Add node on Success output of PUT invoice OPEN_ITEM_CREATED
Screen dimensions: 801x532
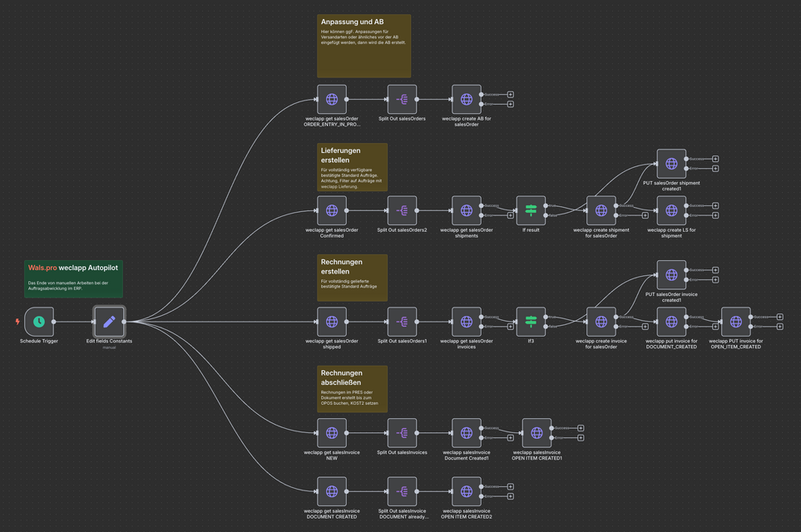coord(779,317)
